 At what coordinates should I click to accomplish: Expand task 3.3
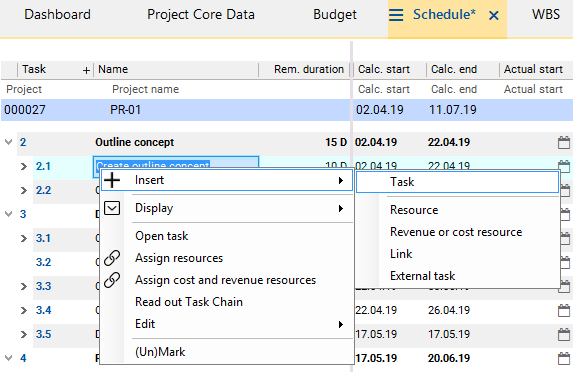(x=24, y=286)
